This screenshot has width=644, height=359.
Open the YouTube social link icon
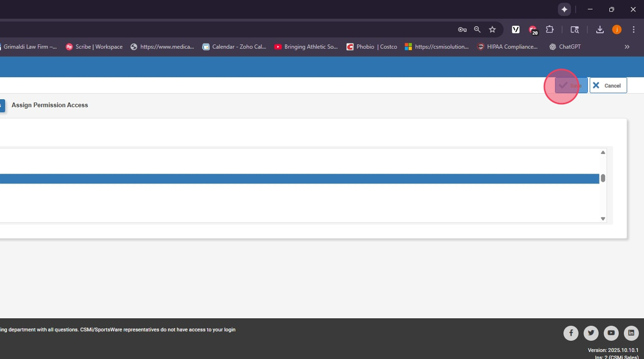pyautogui.click(x=611, y=333)
